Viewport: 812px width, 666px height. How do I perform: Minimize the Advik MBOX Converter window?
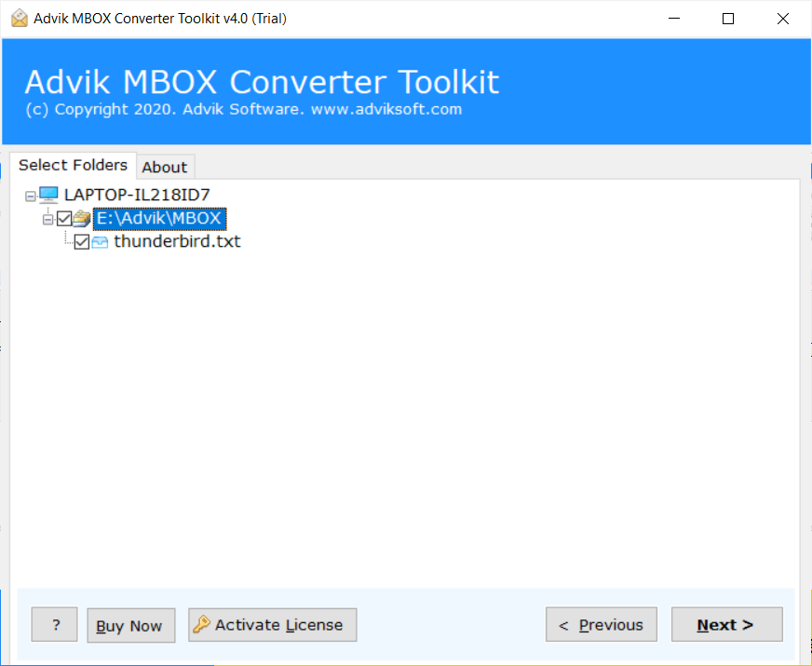click(x=673, y=18)
